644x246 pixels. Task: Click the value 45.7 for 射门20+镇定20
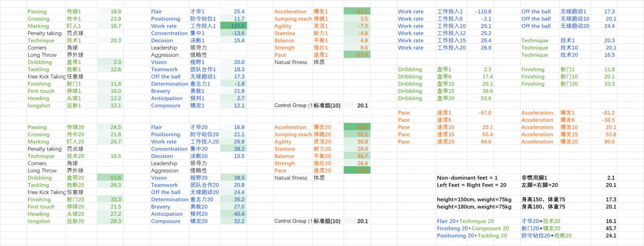(x=603, y=228)
